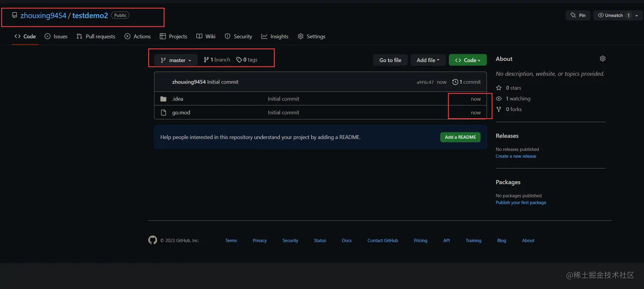Click the repository book icon beside zhouxing9454
644x289 pixels.
point(15,15)
